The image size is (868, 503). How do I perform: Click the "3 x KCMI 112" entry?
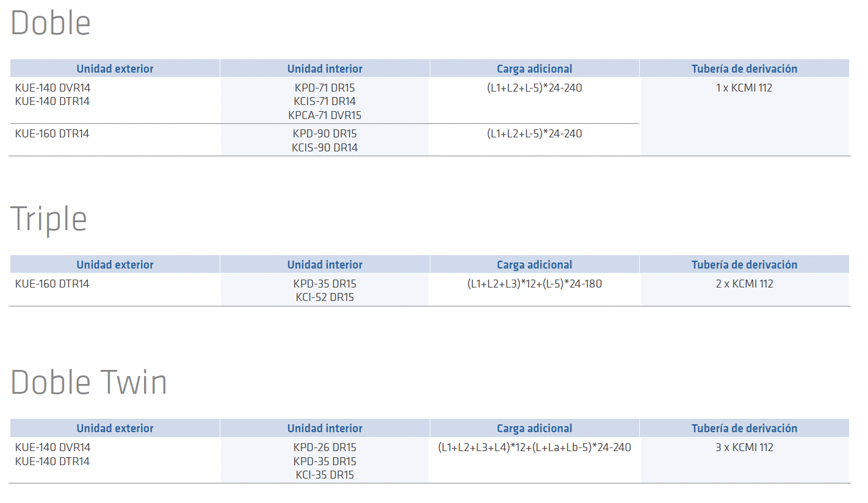(x=744, y=447)
